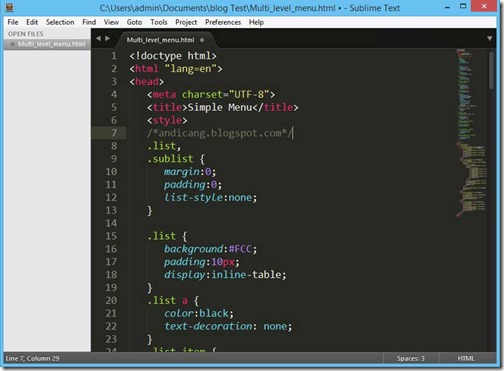The image size is (504, 371).
Task: Go to next tab with right arrow
Action: click(x=107, y=39)
